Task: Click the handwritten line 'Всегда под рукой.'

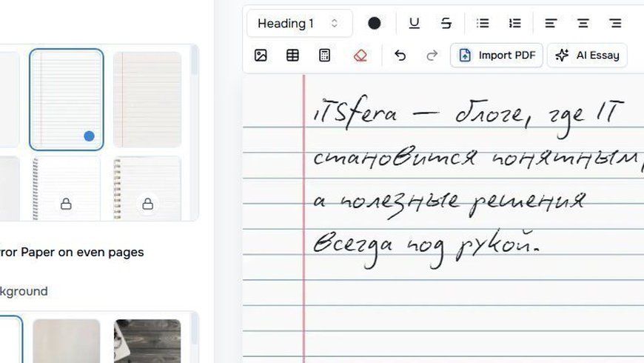Action: point(426,248)
